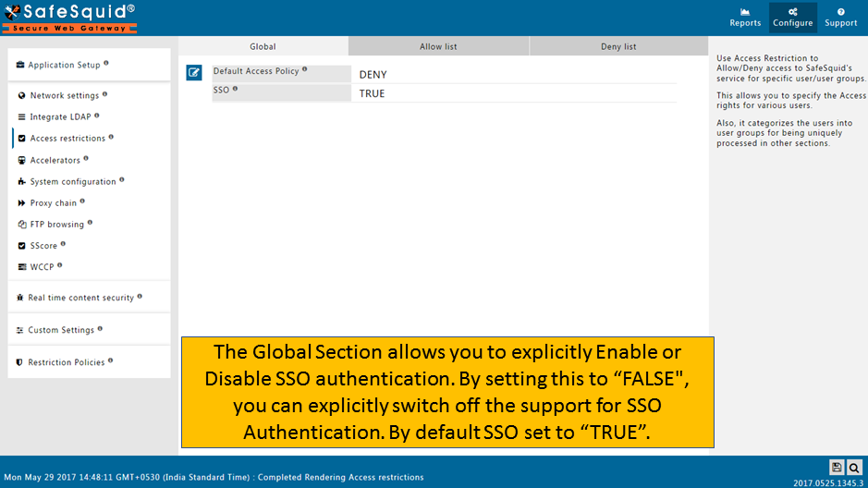
Task: Click info icon beside Restriction Policies
Action: [111, 360]
